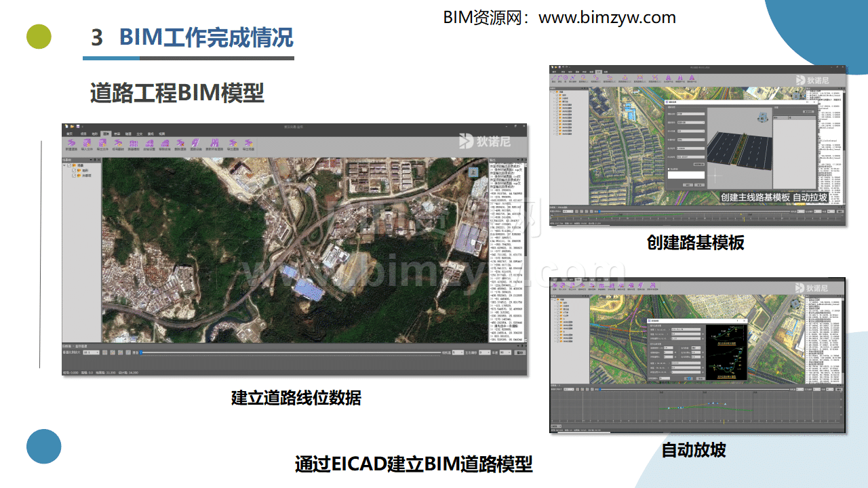This screenshot has height=488, width=868.
Task: Open ratio dropdown in roadbed-template window bottom panel
Action: 568,211
